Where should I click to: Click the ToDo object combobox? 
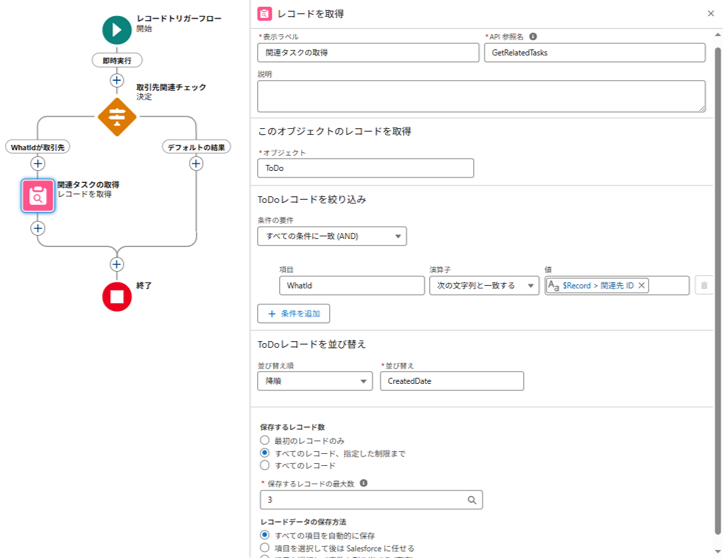365,168
